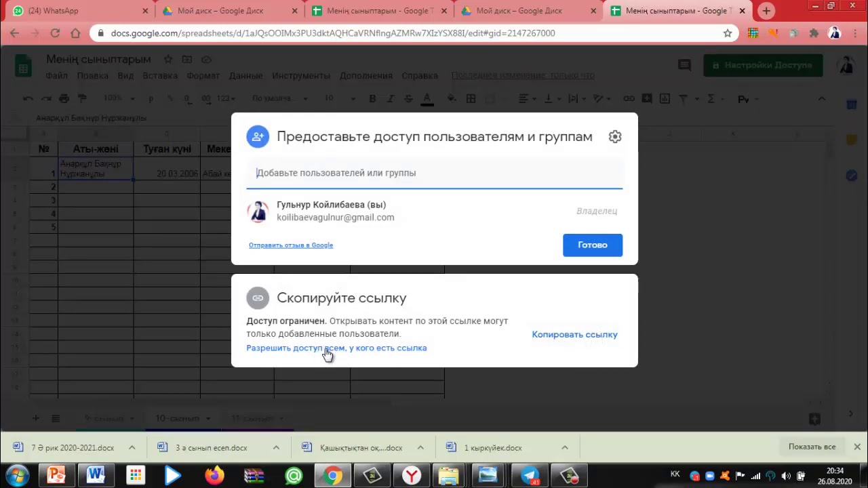Click 'Настройки Доступа' button in Sheets header
Viewport: 868px width, 488px height.
763,65
